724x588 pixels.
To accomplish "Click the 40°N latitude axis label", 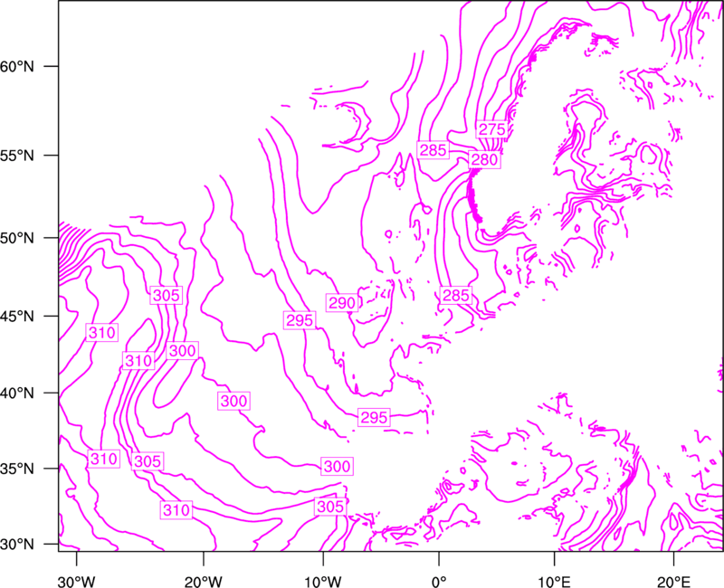I will point(17,394).
